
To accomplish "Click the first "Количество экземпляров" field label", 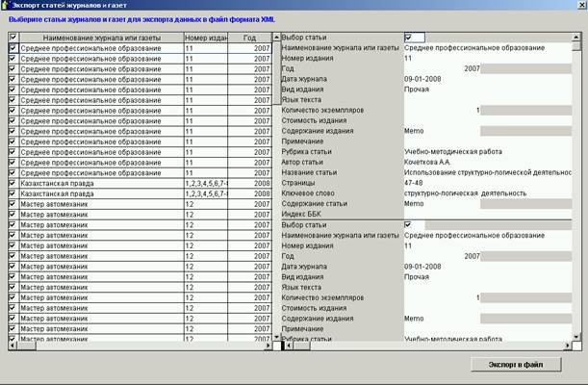I will coord(322,111).
